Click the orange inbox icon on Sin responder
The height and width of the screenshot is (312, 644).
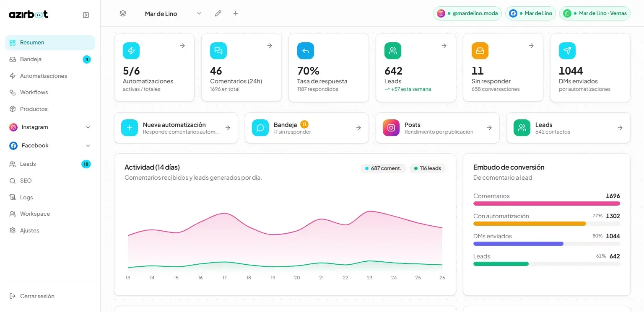[x=480, y=51]
